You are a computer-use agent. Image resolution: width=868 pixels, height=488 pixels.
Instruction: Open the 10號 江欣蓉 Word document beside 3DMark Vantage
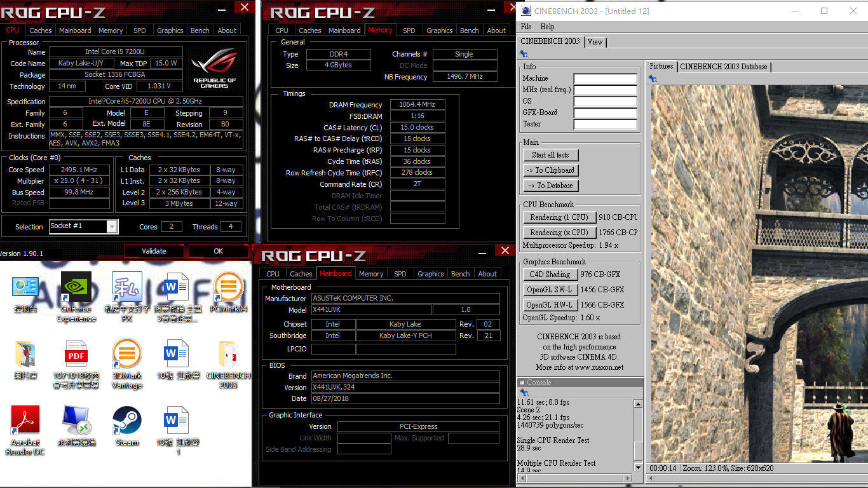click(177, 361)
